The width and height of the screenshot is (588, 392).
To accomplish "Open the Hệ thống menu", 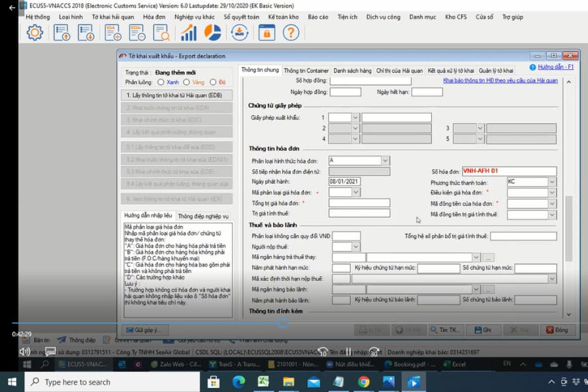I will coord(37,17).
